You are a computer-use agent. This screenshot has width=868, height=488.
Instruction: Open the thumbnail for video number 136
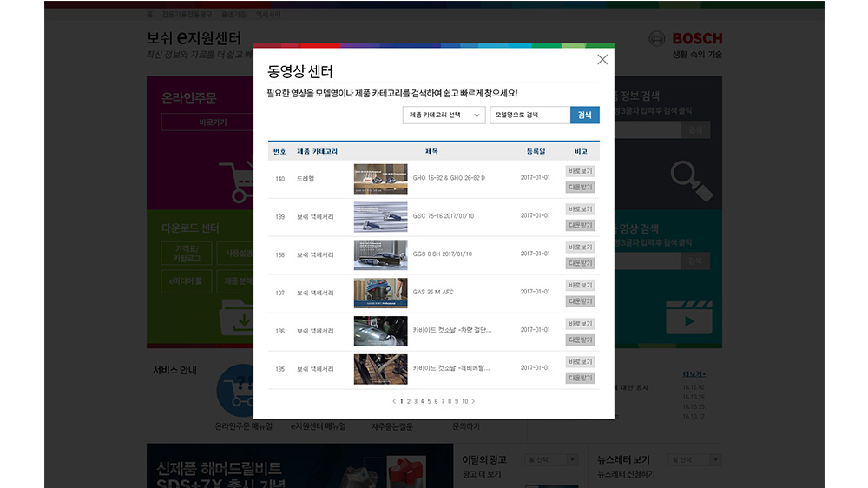pyautogui.click(x=380, y=331)
